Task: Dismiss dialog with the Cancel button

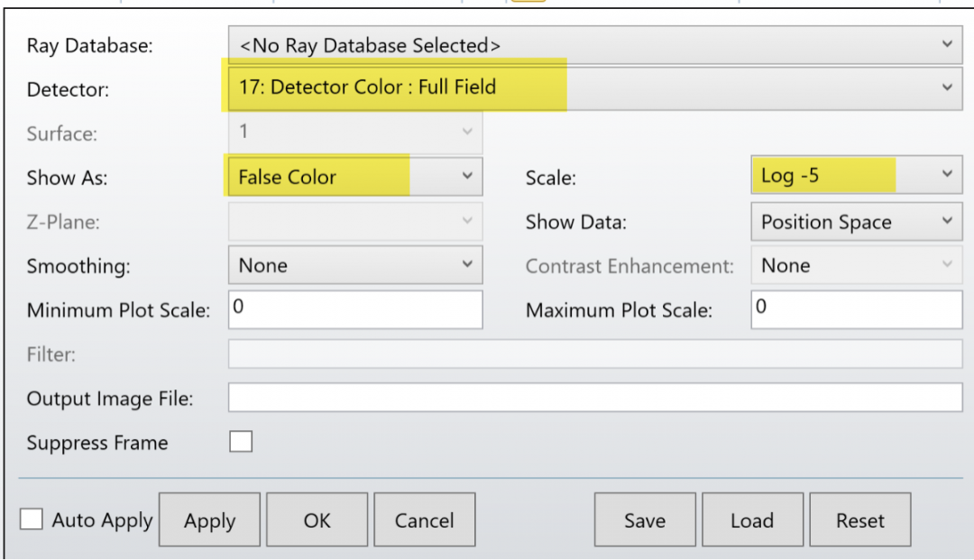Action: coord(424,519)
